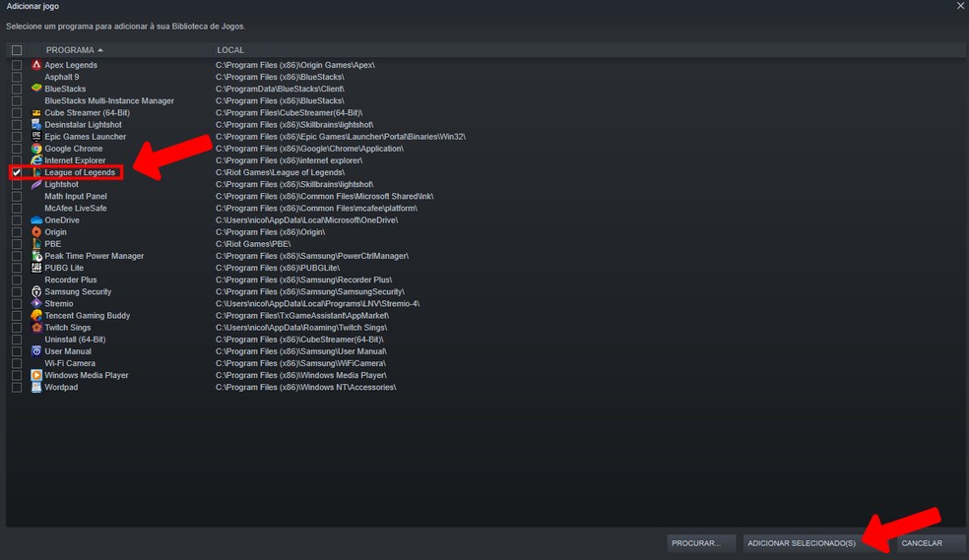Check the PUBG Lite checkbox

click(17, 268)
